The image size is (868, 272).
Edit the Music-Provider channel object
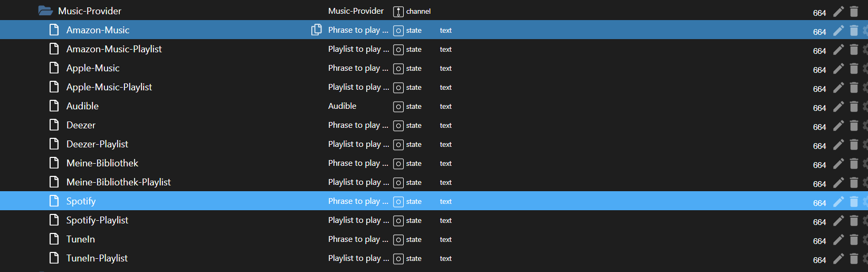838,12
